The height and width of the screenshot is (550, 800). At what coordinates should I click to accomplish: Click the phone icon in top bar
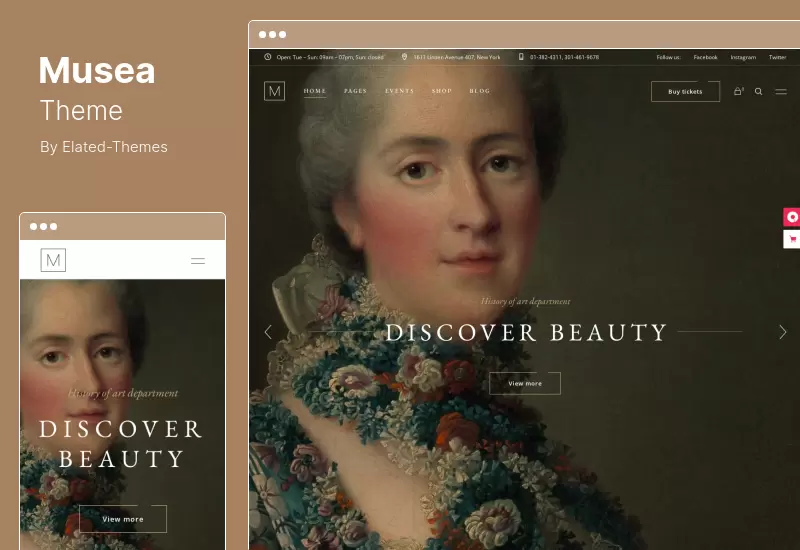pos(521,57)
